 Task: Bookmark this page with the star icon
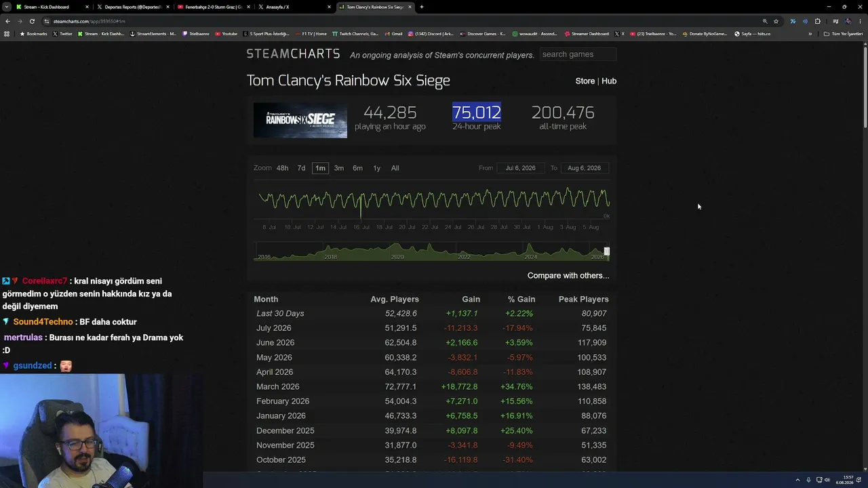(x=776, y=21)
